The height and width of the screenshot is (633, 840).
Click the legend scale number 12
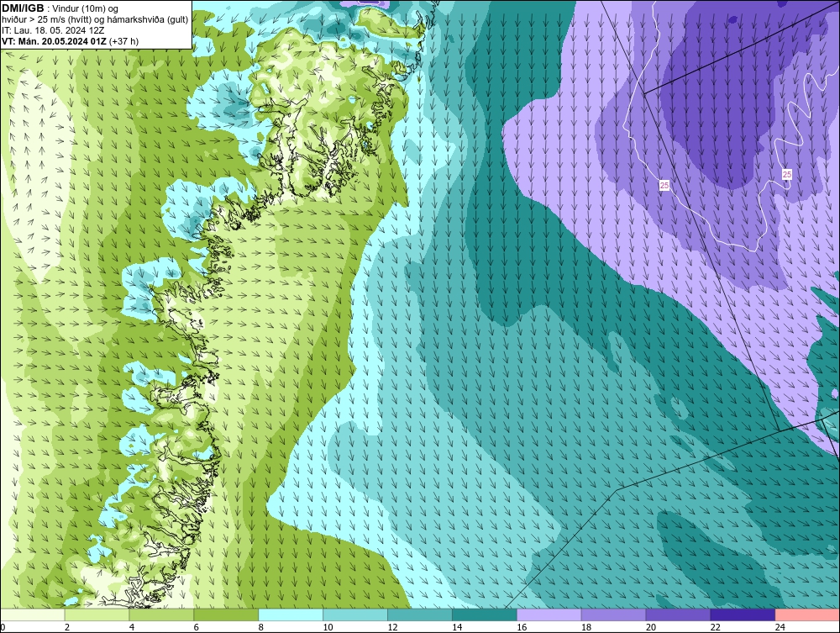(x=392, y=627)
